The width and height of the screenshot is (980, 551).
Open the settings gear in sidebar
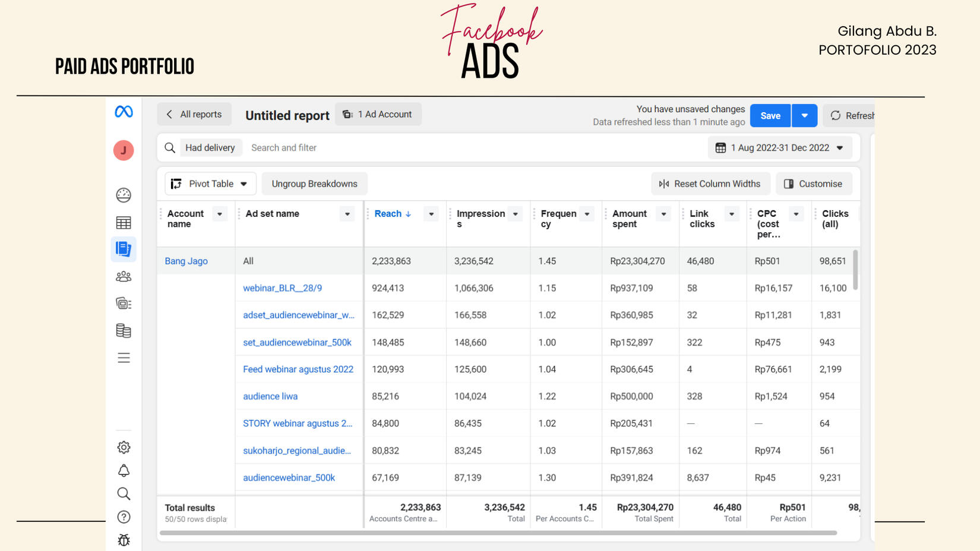(x=124, y=447)
